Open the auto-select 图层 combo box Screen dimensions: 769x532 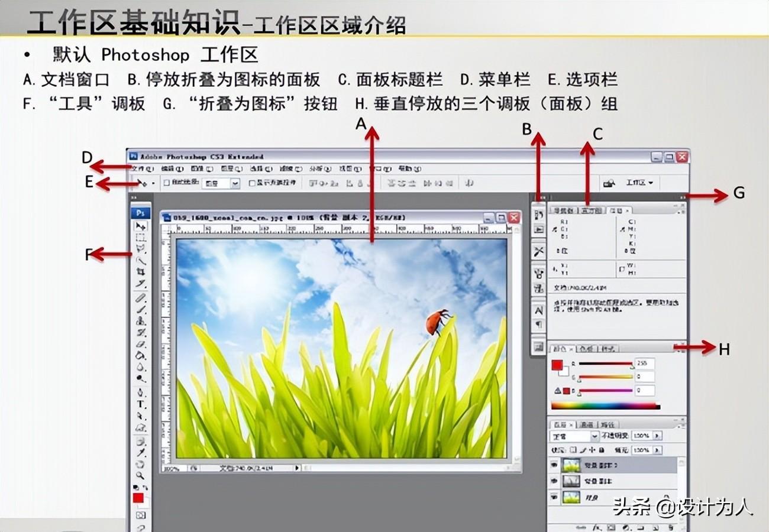pos(221,183)
